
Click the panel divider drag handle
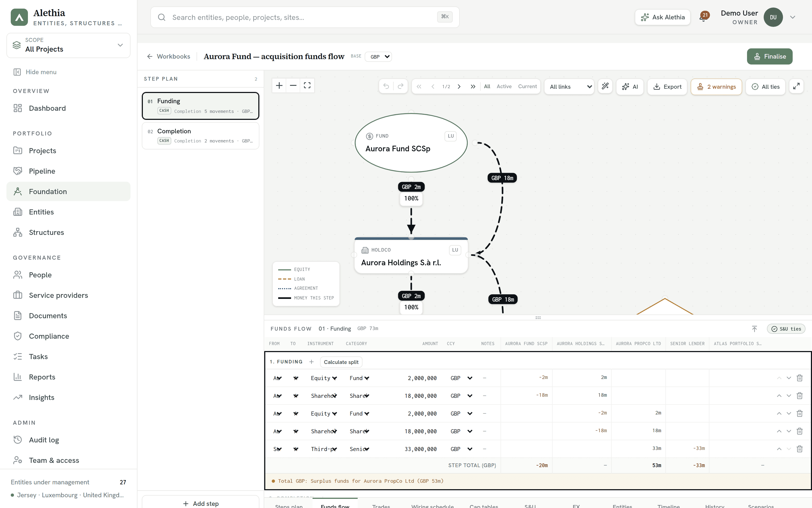click(538, 317)
